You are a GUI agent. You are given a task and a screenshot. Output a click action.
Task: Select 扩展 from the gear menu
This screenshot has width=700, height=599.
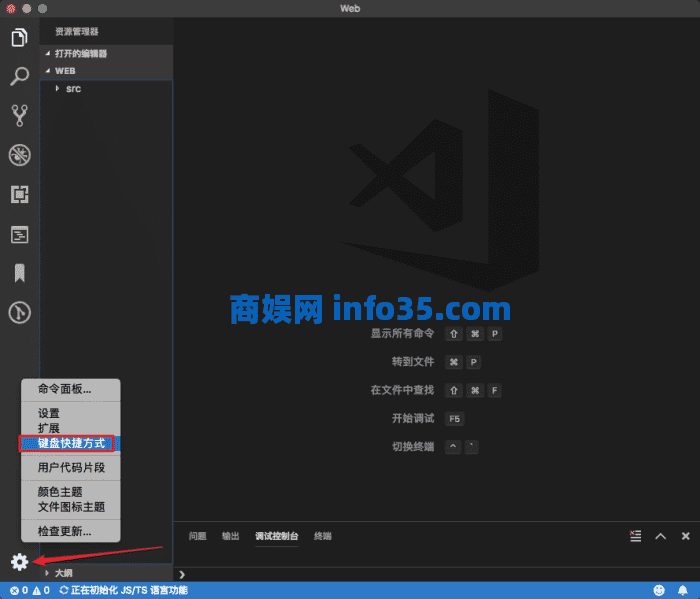pos(71,428)
